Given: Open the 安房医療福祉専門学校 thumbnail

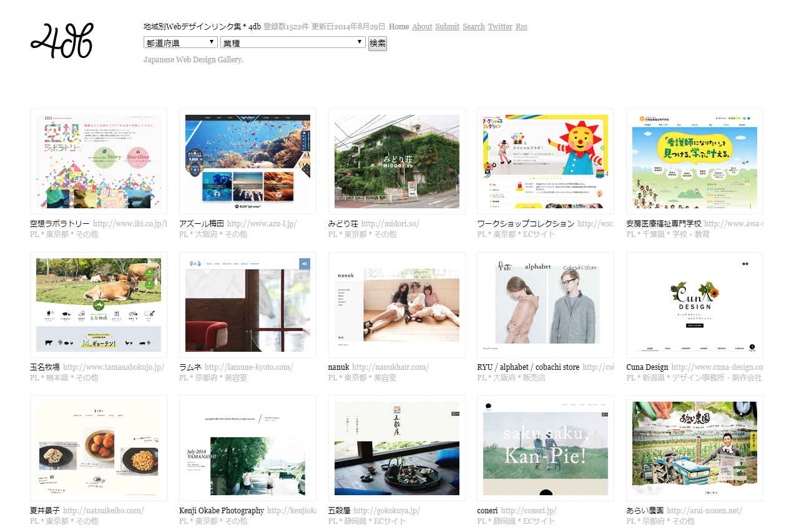Looking at the screenshot, I should point(695,162).
